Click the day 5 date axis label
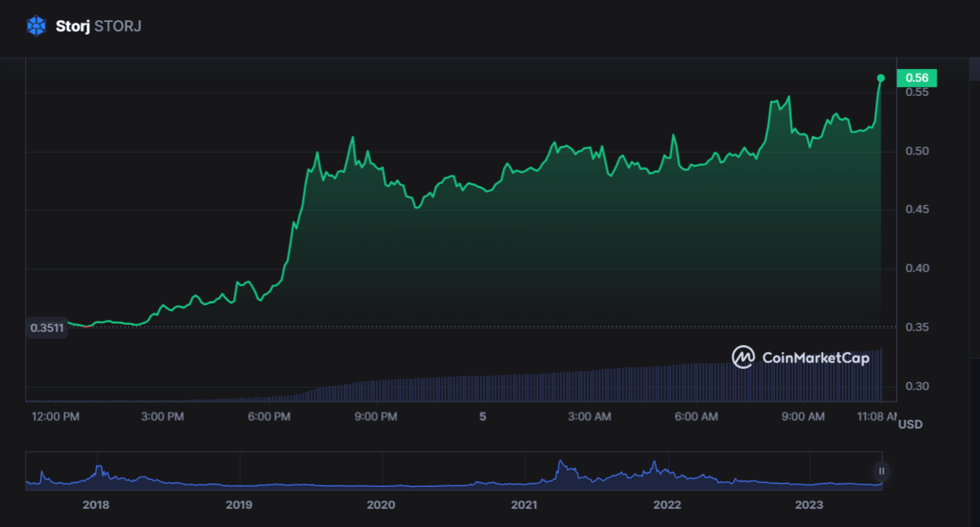The height and width of the screenshot is (527, 980). pyautogui.click(x=483, y=416)
